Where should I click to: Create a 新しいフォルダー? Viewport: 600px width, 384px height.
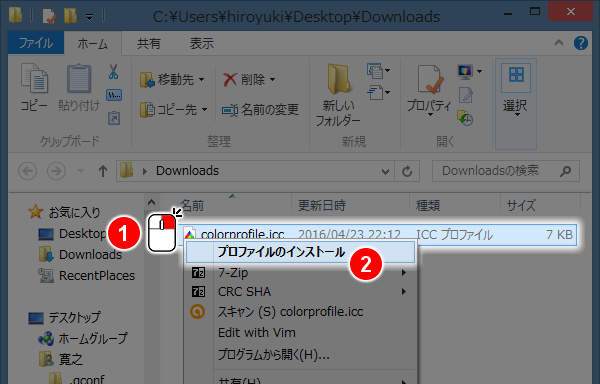click(338, 94)
